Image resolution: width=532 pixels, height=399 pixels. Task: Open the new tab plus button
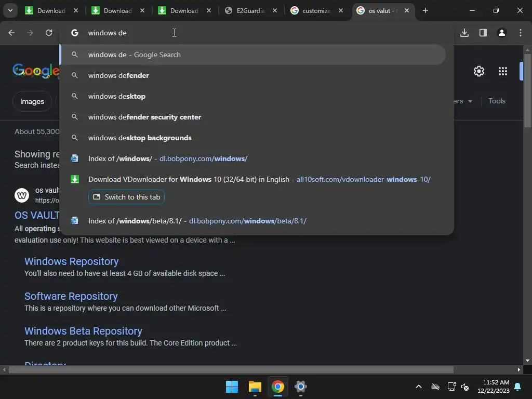click(425, 10)
